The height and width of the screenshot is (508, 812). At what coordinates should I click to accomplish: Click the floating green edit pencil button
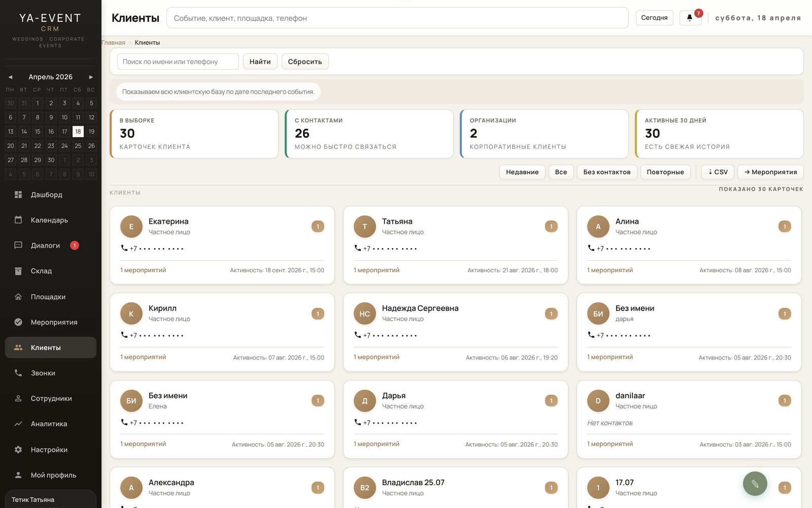(x=755, y=484)
